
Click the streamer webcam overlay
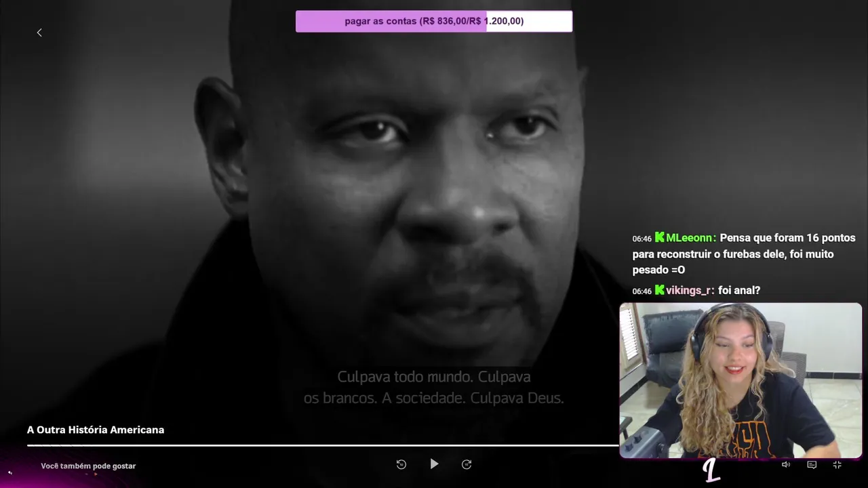741,380
